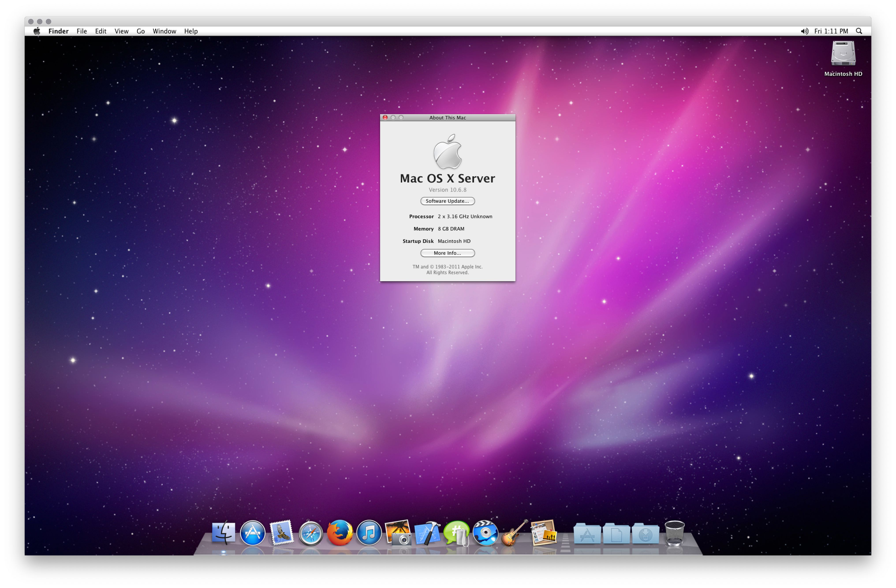Open Mail with the eagle stamp icon
Viewport: 896px width, 588px height.
281,533
